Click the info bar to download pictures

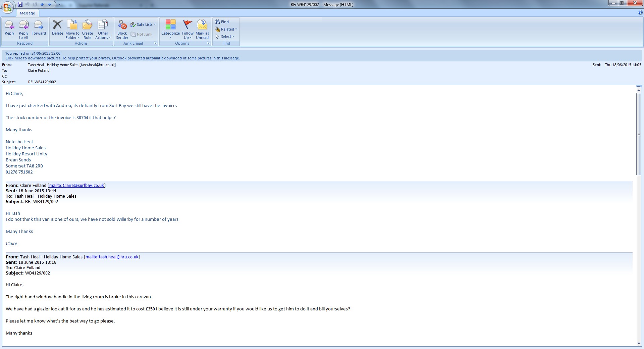coord(122,58)
